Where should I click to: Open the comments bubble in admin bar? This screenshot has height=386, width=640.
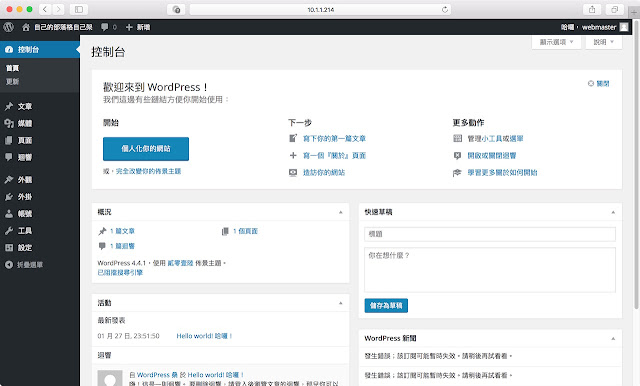tap(105, 27)
